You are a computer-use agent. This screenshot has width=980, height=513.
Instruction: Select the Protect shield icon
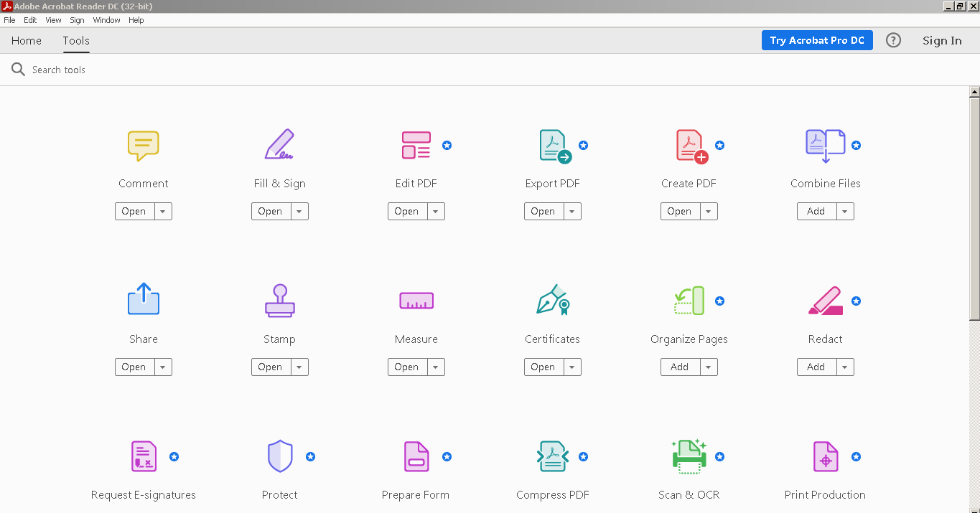click(x=280, y=456)
